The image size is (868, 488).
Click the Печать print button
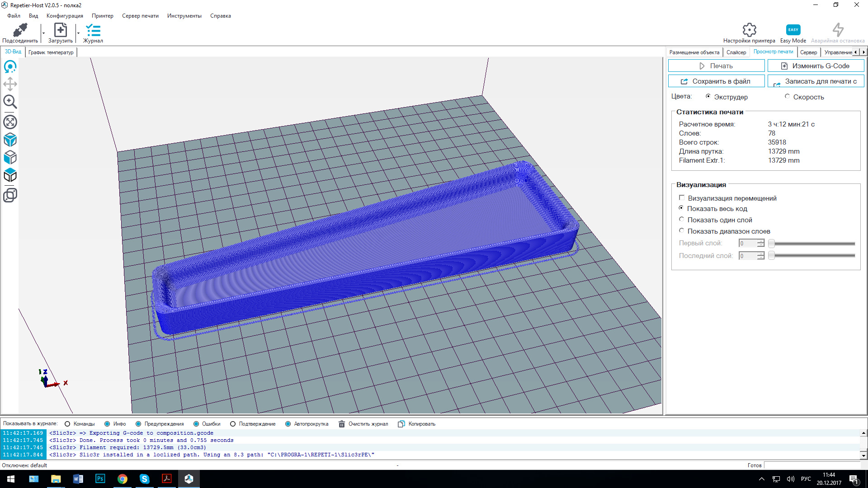716,66
